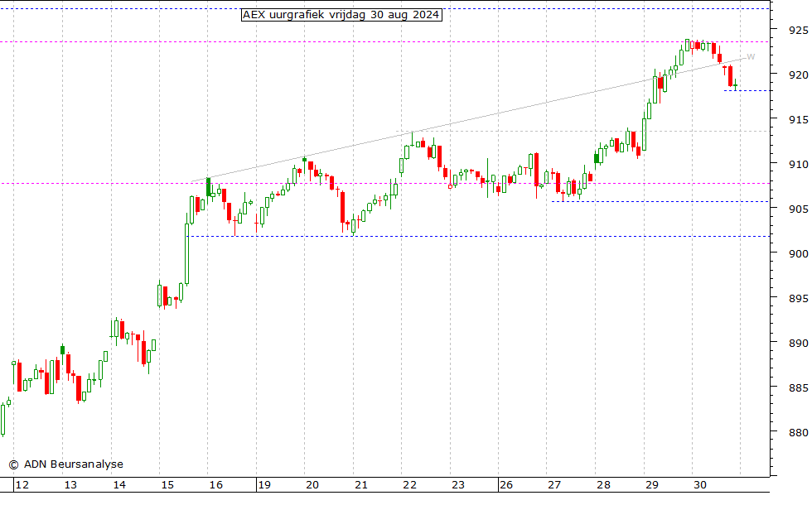Click date label 21 on time axis
This screenshot has width=812, height=505.
tap(361, 485)
